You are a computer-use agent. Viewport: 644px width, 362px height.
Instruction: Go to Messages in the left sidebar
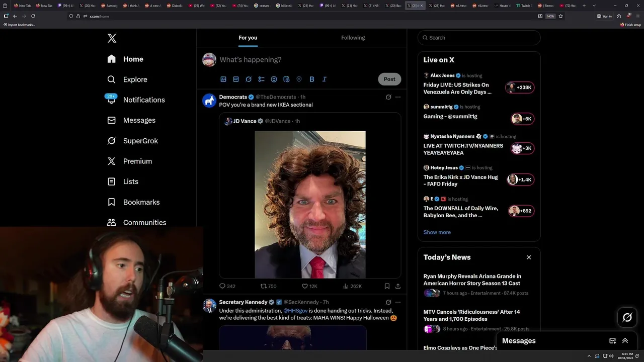point(131,120)
